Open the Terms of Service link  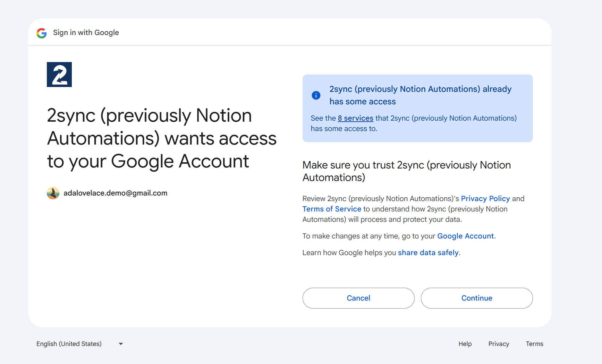pyautogui.click(x=332, y=209)
